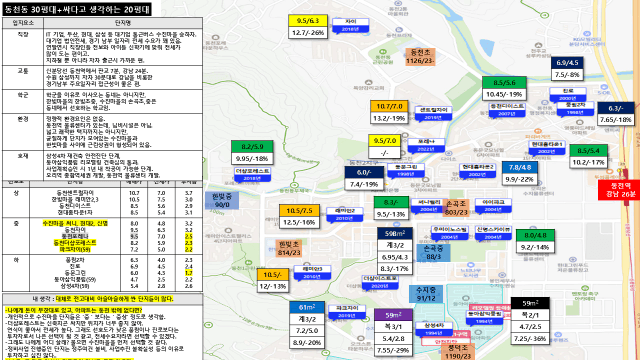Click the 래미안2 2010년 callout

tap(344, 215)
